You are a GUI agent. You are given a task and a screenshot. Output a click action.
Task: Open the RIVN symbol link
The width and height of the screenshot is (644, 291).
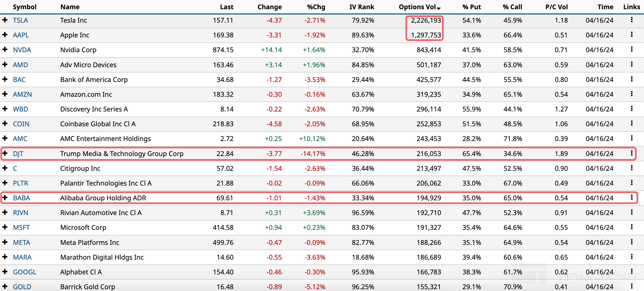point(21,213)
